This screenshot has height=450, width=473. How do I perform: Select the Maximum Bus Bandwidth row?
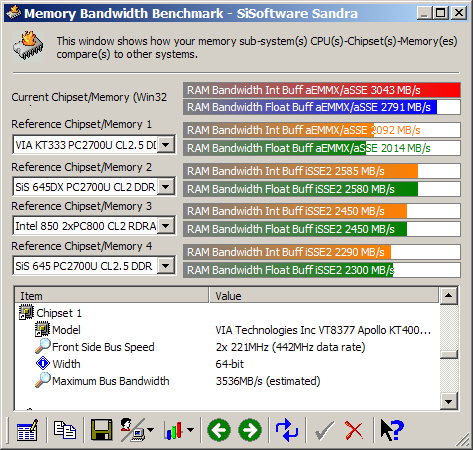click(x=227, y=381)
